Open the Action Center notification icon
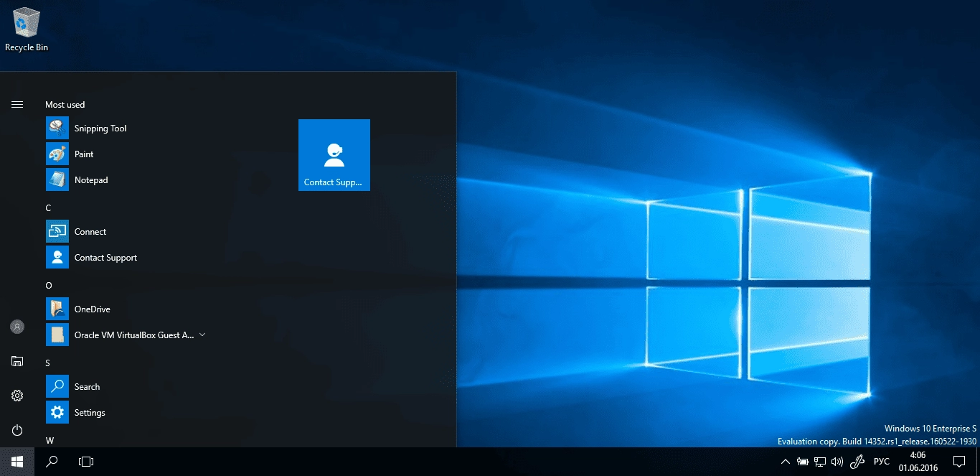 pyautogui.click(x=959, y=462)
